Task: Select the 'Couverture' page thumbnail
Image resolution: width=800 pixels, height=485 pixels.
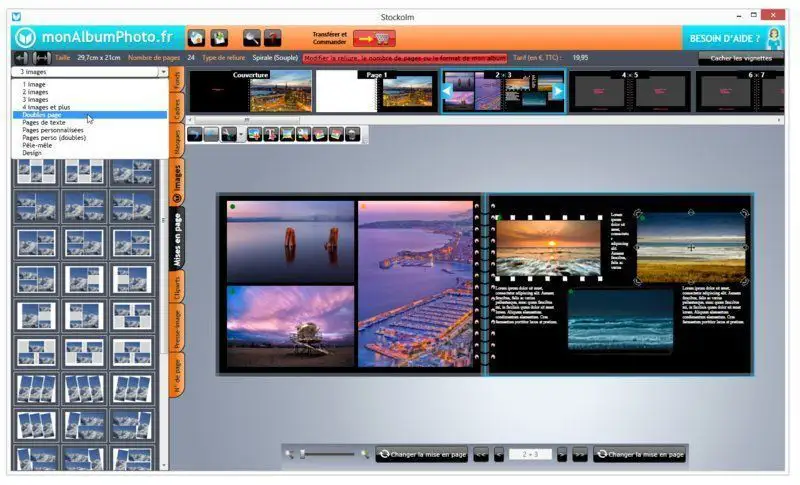Action: [x=250, y=91]
